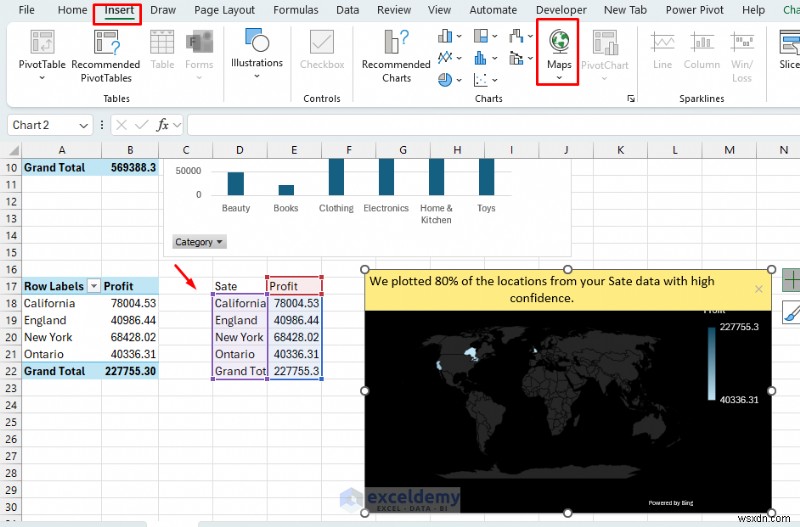
Task: Switch to the Formulas tab
Action: pos(295,10)
